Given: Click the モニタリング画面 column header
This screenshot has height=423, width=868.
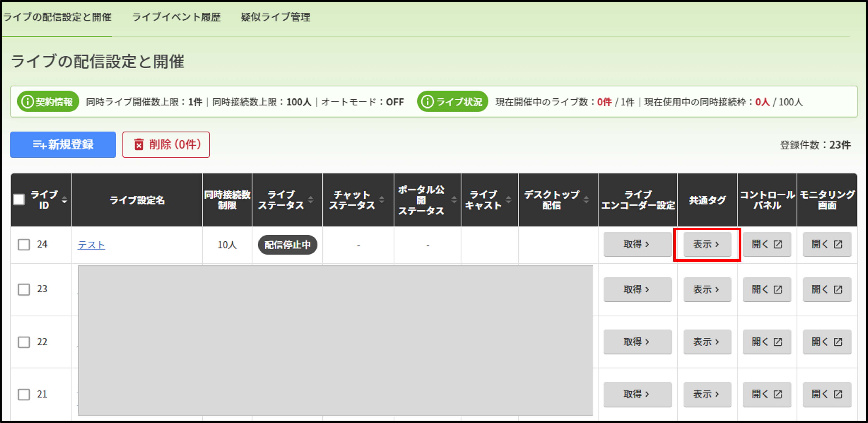Looking at the screenshot, I should 827,200.
